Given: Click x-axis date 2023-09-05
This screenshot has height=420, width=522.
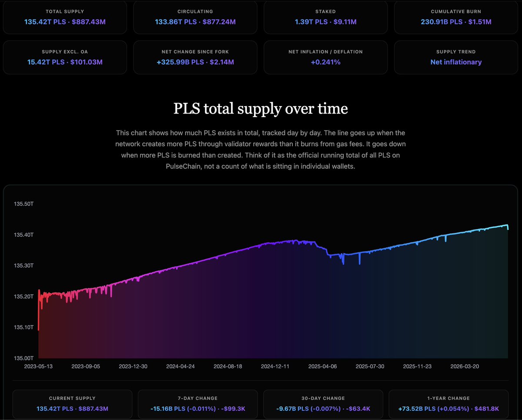Looking at the screenshot, I should point(86,366).
